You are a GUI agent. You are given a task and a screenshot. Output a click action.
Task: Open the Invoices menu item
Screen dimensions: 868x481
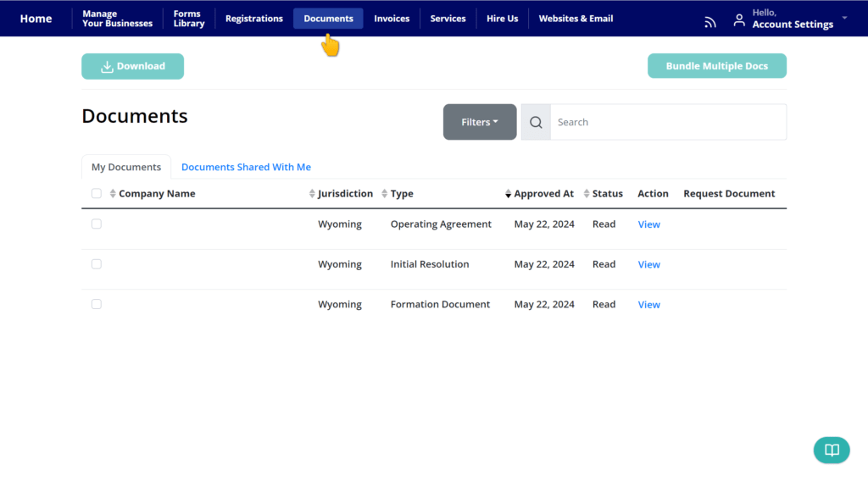(392, 19)
